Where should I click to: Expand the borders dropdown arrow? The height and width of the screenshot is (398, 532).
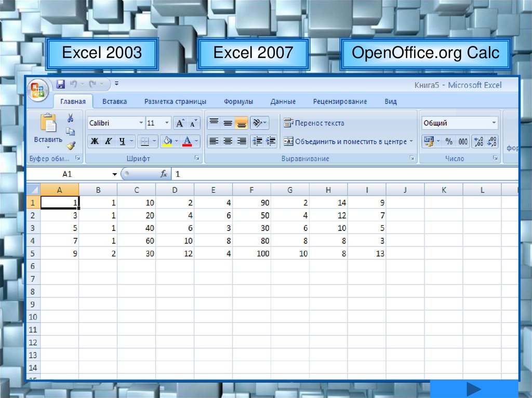[x=154, y=141]
